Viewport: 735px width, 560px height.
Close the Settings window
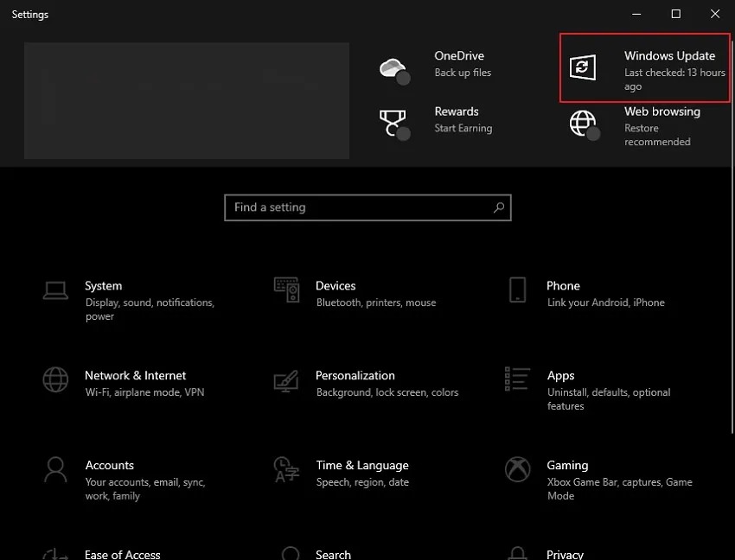click(x=715, y=14)
